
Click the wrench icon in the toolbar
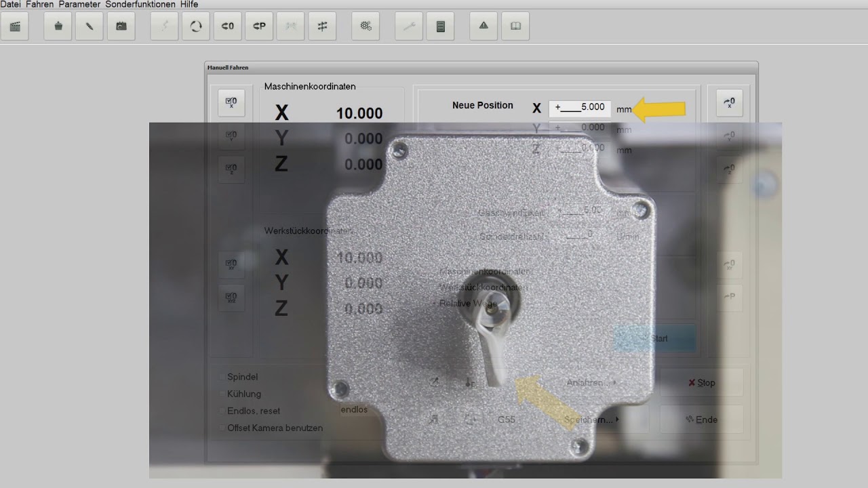pyautogui.click(x=409, y=26)
